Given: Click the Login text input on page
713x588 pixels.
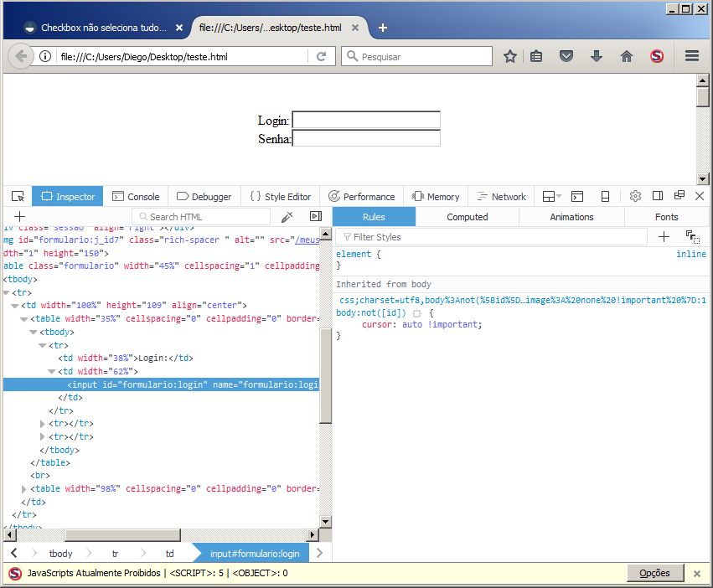Looking at the screenshot, I should pos(366,120).
